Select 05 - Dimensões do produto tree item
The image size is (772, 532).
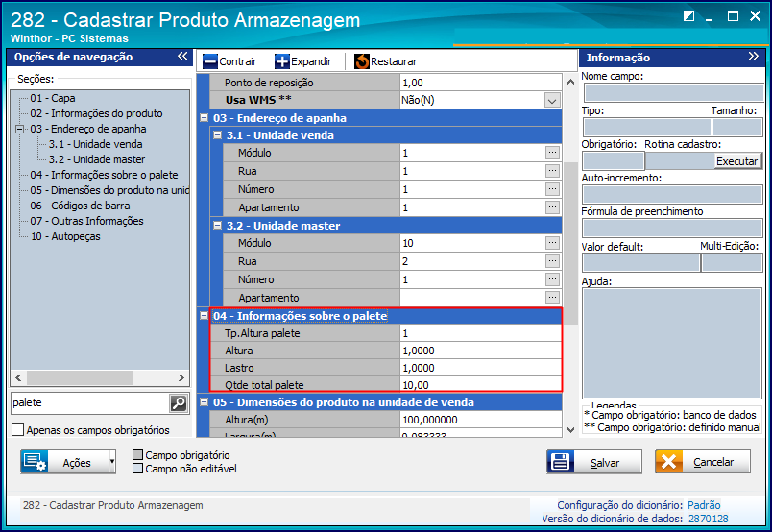tap(109, 190)
